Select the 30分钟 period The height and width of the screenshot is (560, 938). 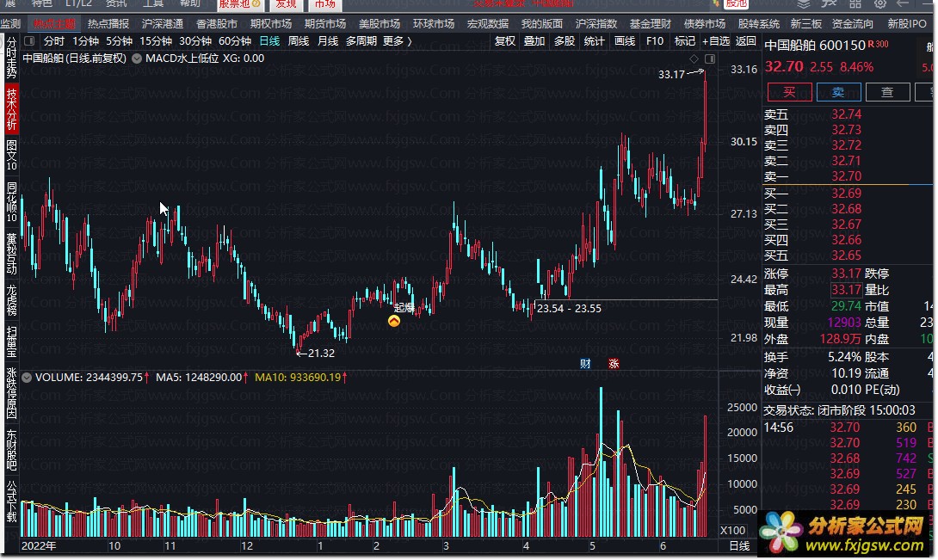coord(195,41)
